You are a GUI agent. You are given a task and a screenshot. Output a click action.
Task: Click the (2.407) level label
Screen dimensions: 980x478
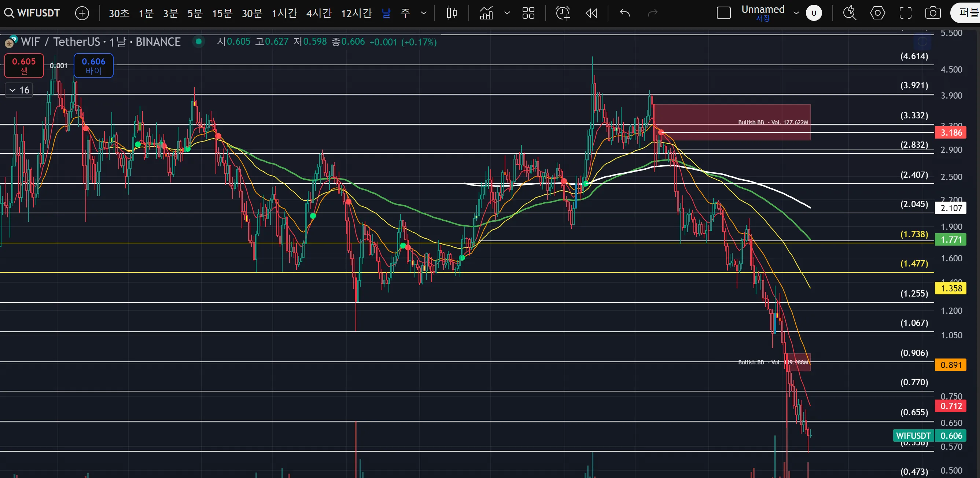[914, 175]
